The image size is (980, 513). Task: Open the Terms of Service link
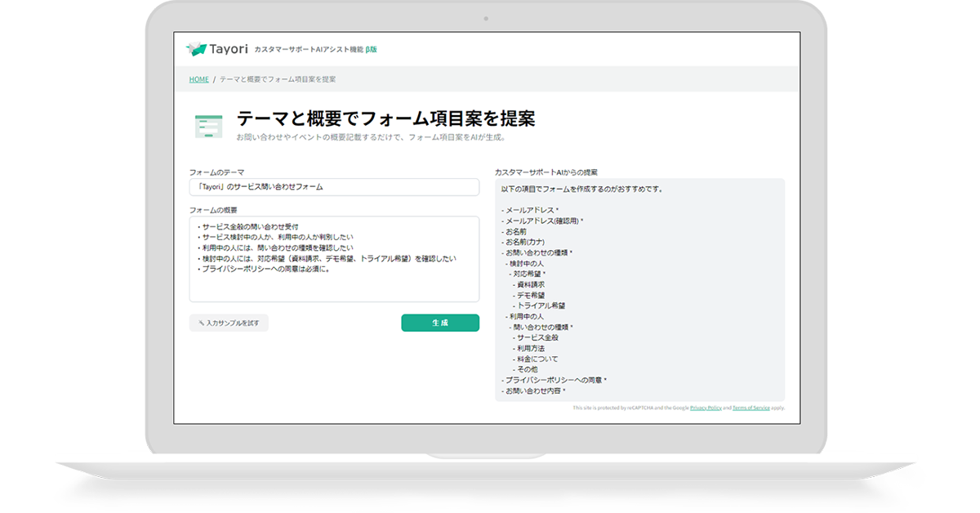tap(751, 407)
